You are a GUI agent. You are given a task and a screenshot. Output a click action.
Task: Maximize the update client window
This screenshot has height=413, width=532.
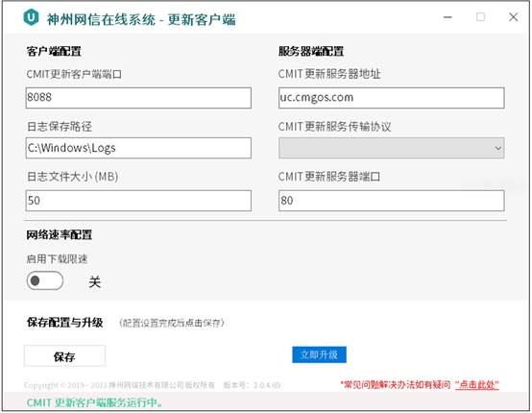coord(480,17)
